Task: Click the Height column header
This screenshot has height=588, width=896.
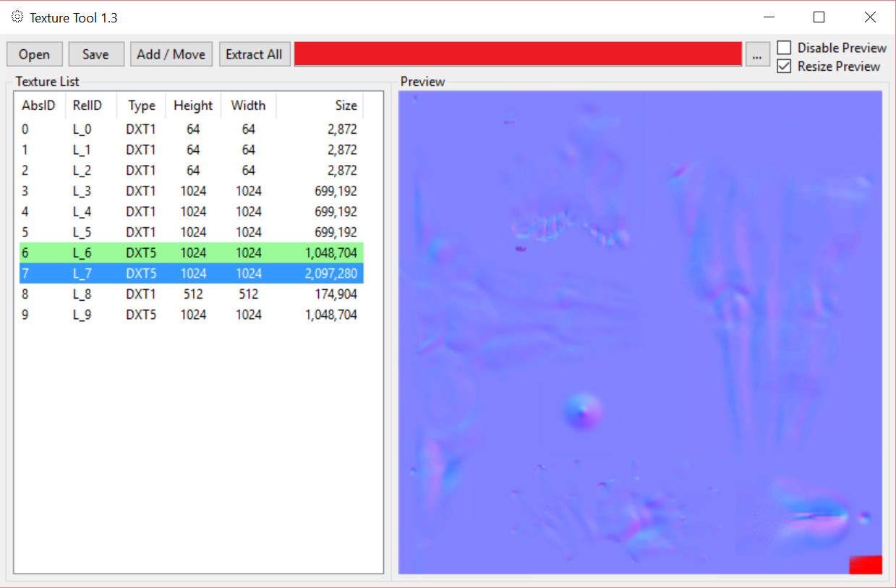Action: pos(193,106)
